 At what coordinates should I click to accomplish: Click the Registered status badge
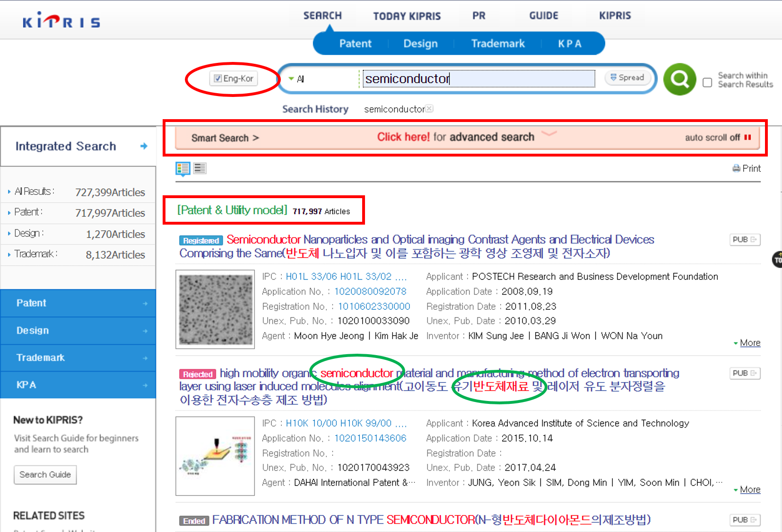click(x=201, y=241)
